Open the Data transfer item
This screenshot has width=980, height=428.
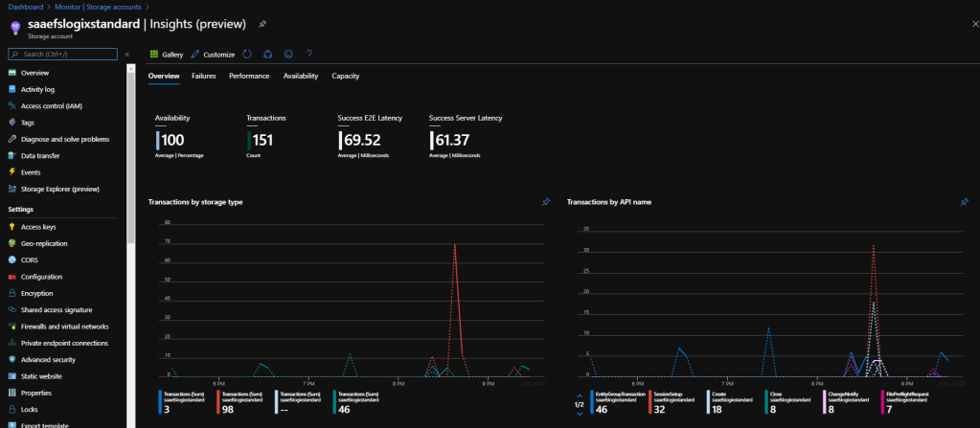pyautogui.click(x=40, y=155)
